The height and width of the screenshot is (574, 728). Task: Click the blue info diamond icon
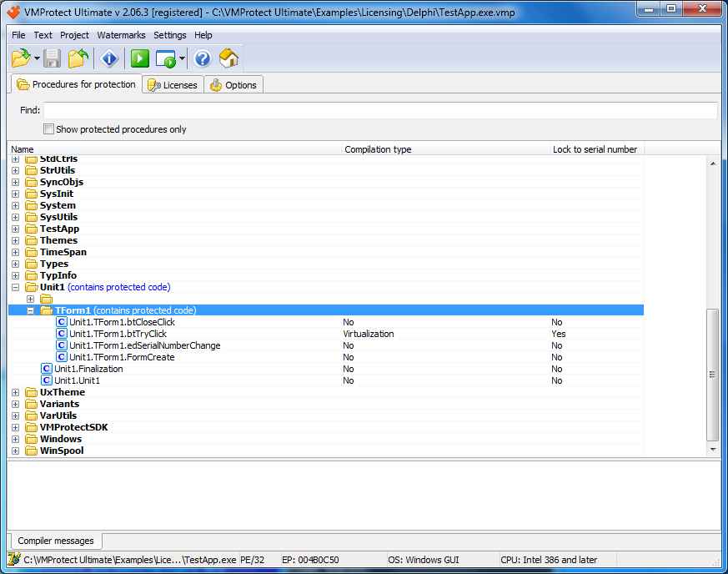pos(109,58)
